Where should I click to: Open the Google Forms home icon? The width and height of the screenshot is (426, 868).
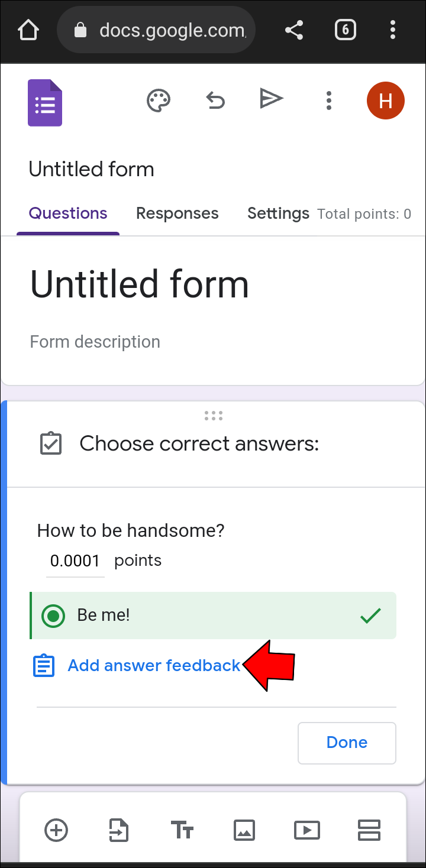(x=45, y=103)
